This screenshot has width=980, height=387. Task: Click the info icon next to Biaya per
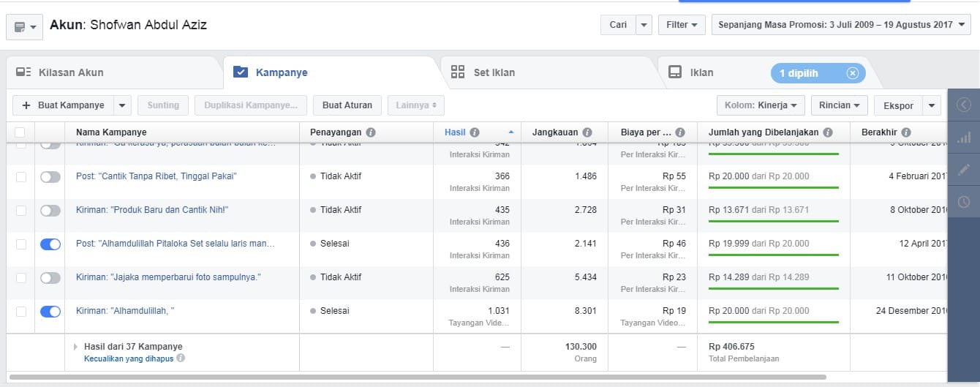(x=680, y=132)
